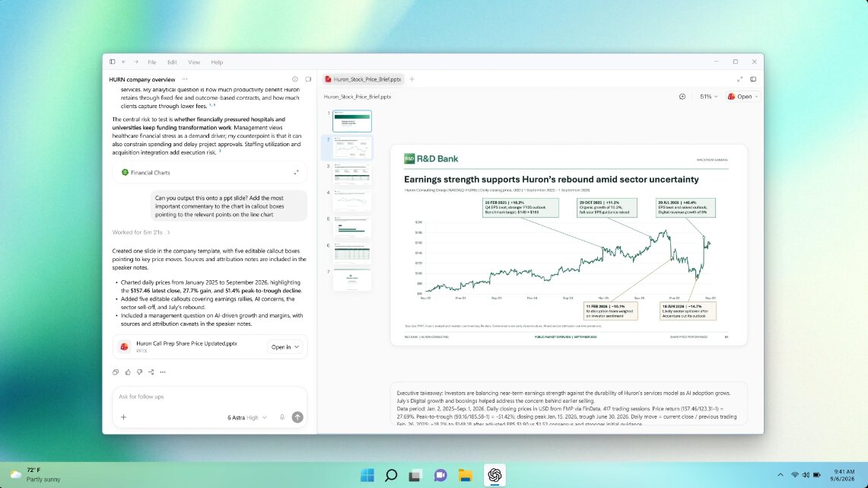
Task: Click the '29 OCT 2025' callout box
Action: click(x=607, y=208)
